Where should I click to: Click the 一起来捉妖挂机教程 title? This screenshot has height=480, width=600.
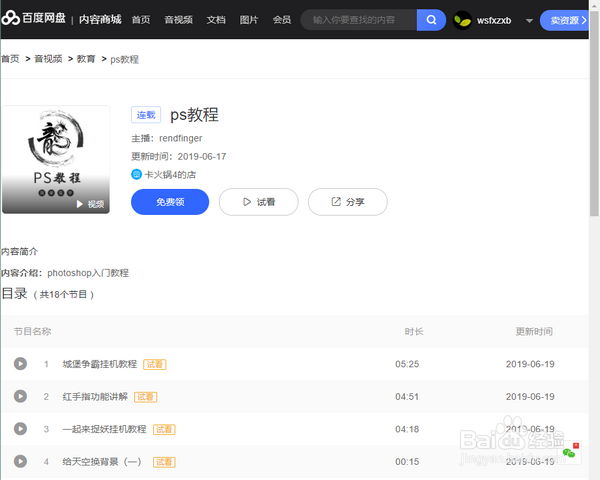pyautogui.click(x=104, y=429)
